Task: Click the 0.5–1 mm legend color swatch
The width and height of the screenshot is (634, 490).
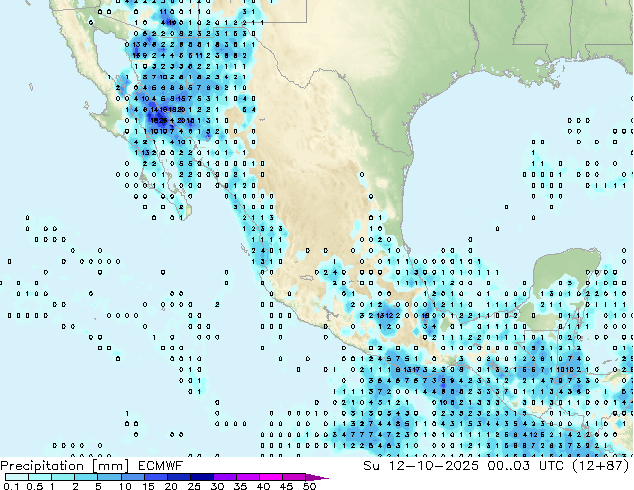Action: pos(40,477)
